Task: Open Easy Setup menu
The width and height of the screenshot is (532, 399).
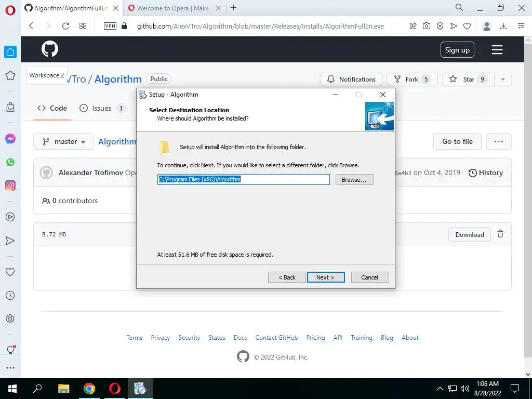Action: [521, 26]
